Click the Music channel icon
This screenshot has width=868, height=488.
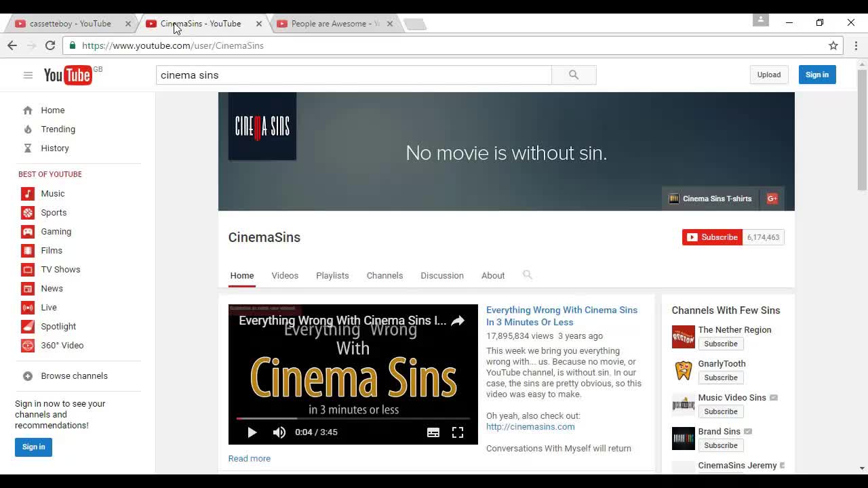coord(28,194)
